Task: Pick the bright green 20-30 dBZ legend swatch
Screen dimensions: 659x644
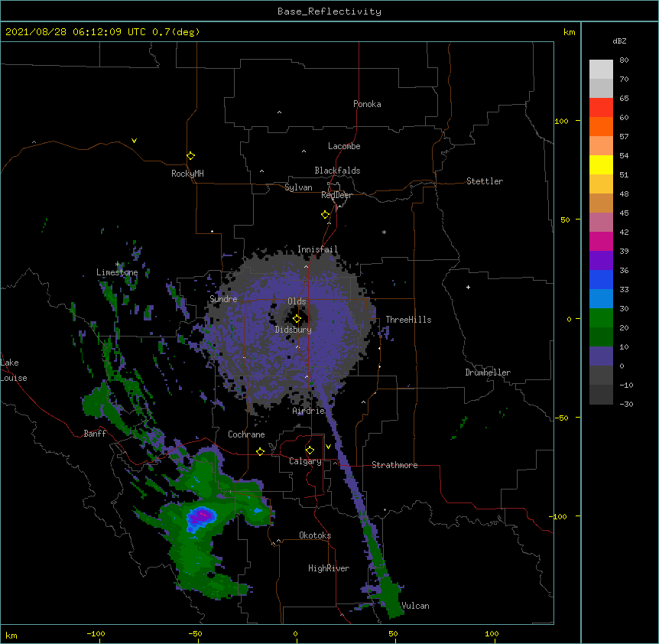Action: [x=601, y=318]
